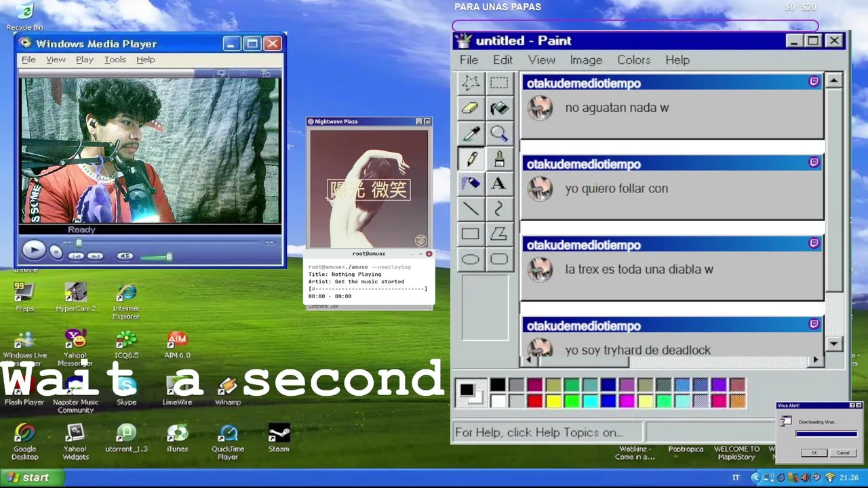
Task: Open the Fraps desktop shortcut
Action: [x=24, y=297]
